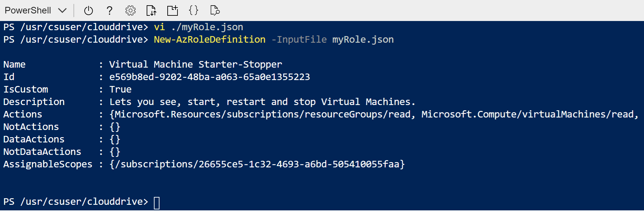Focus the terminal at the blinking cursor
Viewport: 644px width, 213px height.
point(157,202)
